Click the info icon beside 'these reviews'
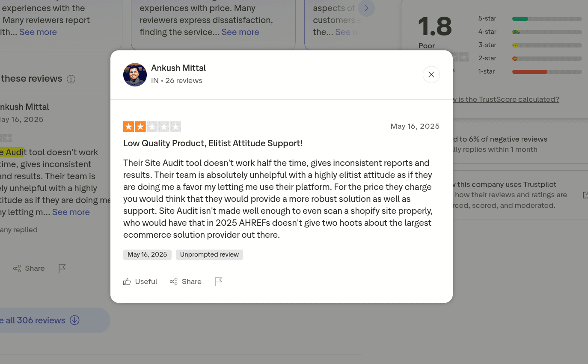 71,79
